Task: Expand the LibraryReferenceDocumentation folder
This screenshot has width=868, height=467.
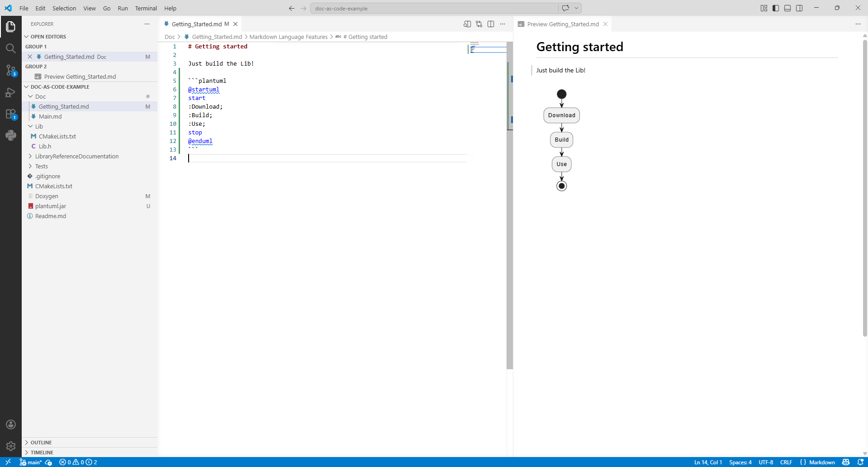Action: (77, 156)
